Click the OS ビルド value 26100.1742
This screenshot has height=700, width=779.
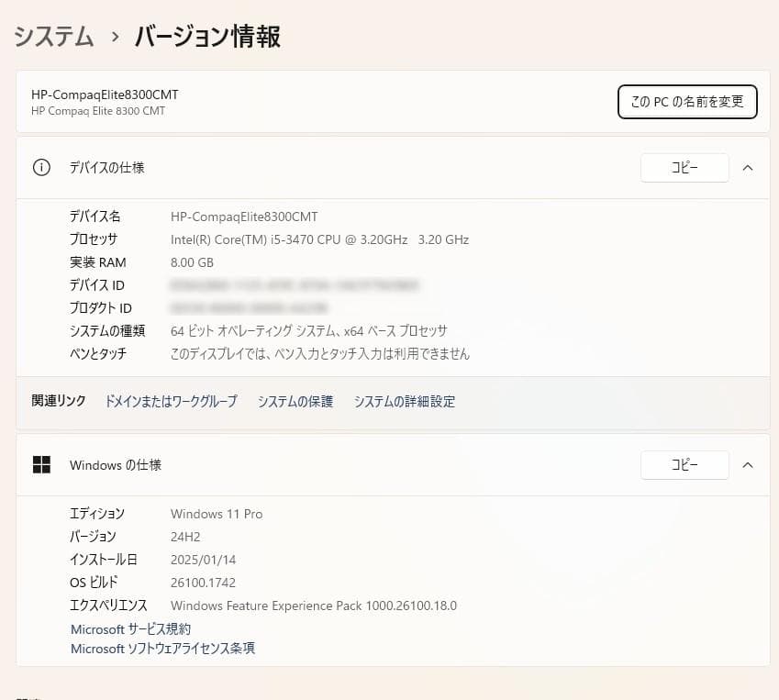pyautogui.click(x=203, y=582)
